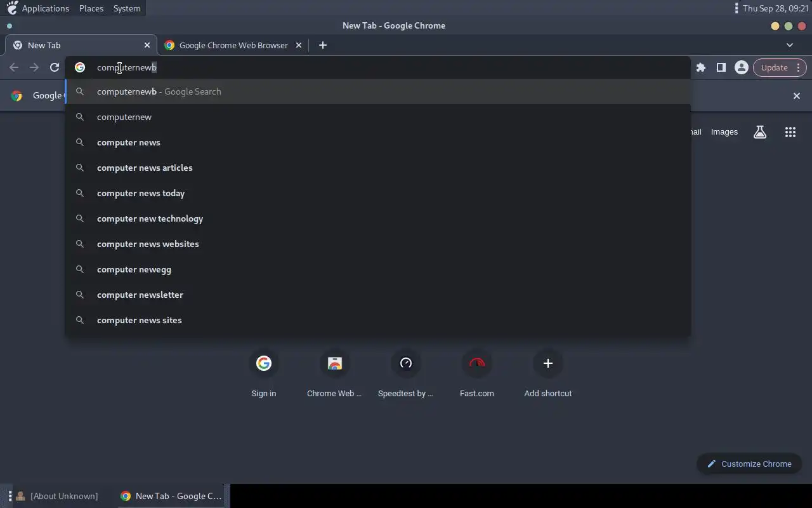Reload the page with the refresh icon
Image resolution: width=812 pixels, height=508 pixels.
pyautogui.click(x=55, y=67)
